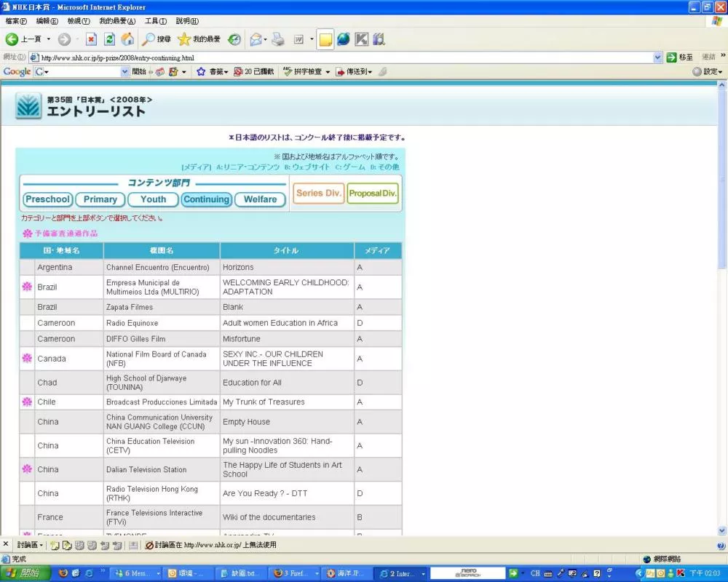The image size is (728, 582).
Task: Select the Youth category button
Action: point(153,199)
